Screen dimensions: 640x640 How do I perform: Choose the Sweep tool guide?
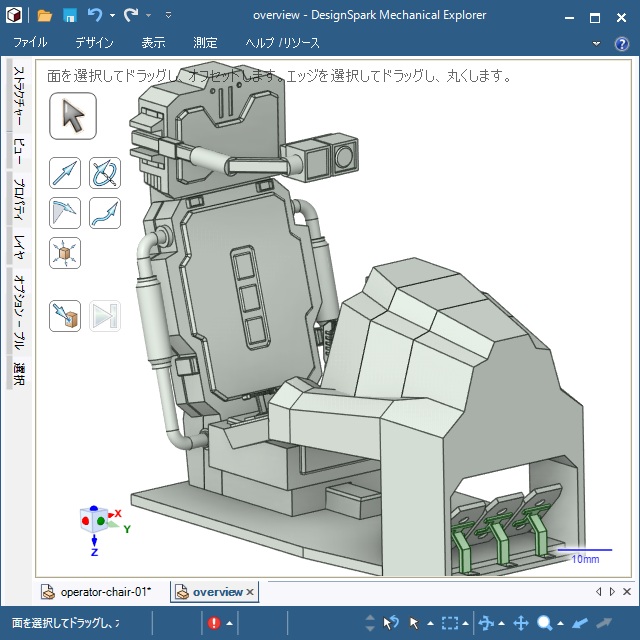105,213
